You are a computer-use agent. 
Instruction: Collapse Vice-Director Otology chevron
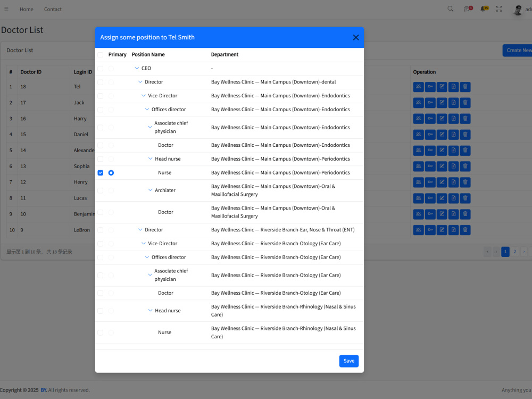tap(144, 243)
